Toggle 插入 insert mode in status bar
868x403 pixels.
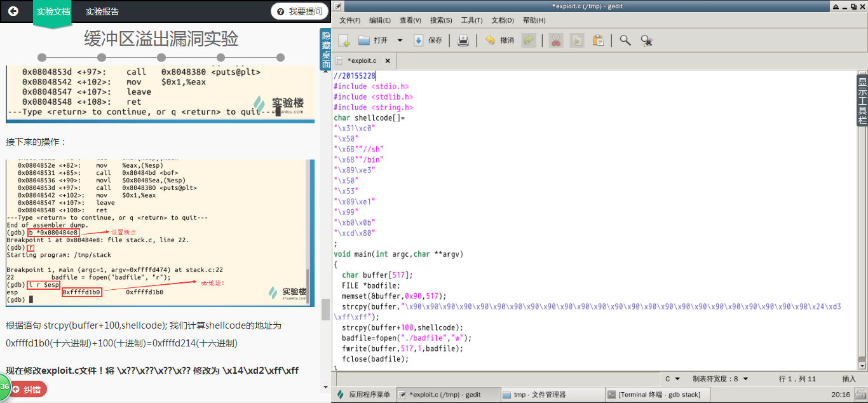pyautogui.click(x=849, y=378)
